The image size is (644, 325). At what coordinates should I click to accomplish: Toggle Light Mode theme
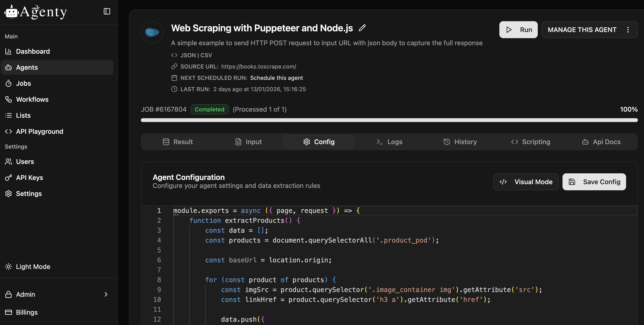pyautogui.click(x=33, y=267)
